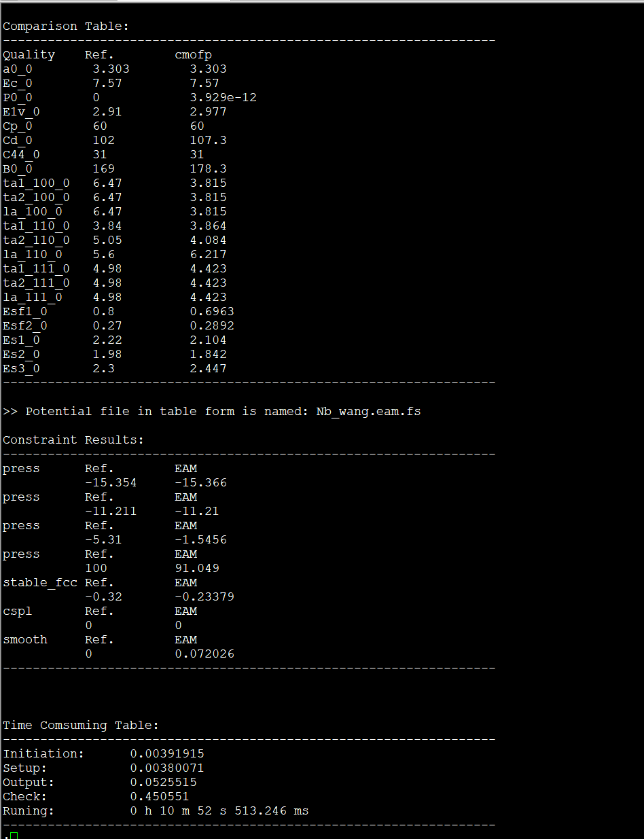Select the press value "-1.5456"
This screenshot has width=644, height=839.
pyautogui.click(x=201, y=540)
